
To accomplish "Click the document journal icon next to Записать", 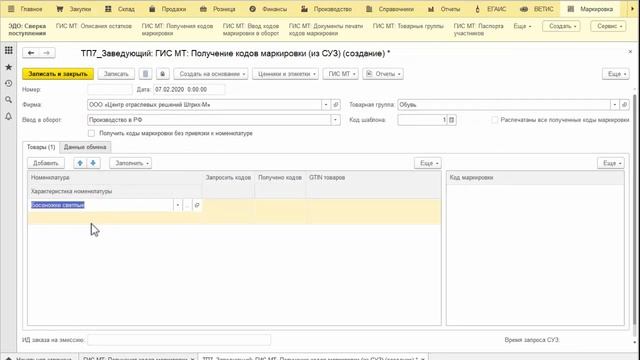I will (x=145, y=74).
